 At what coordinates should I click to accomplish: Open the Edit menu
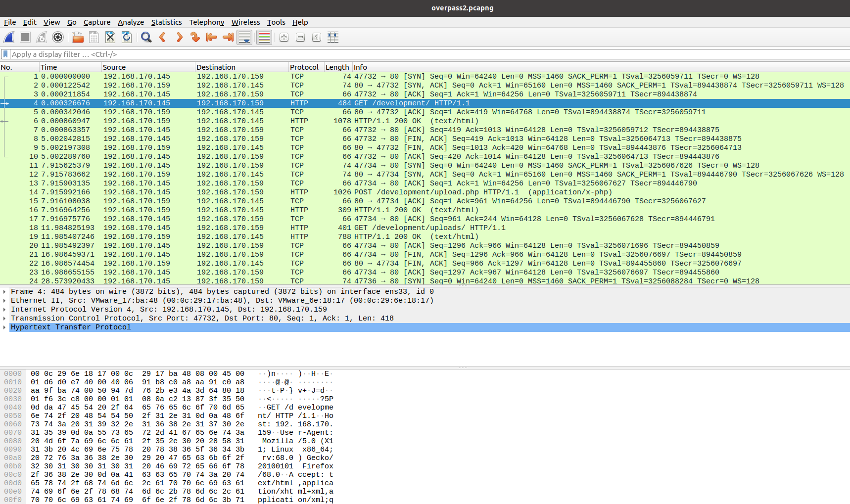point(30,22)
